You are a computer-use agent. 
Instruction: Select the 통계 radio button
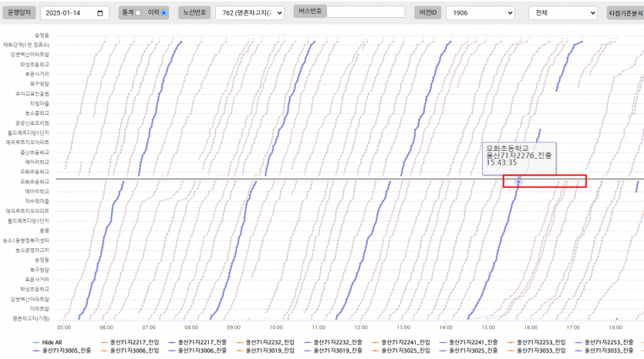click(x=137, y=13)
